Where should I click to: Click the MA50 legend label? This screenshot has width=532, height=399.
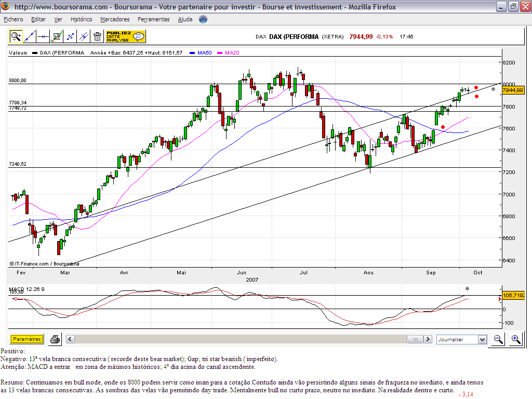coord(205,52)
